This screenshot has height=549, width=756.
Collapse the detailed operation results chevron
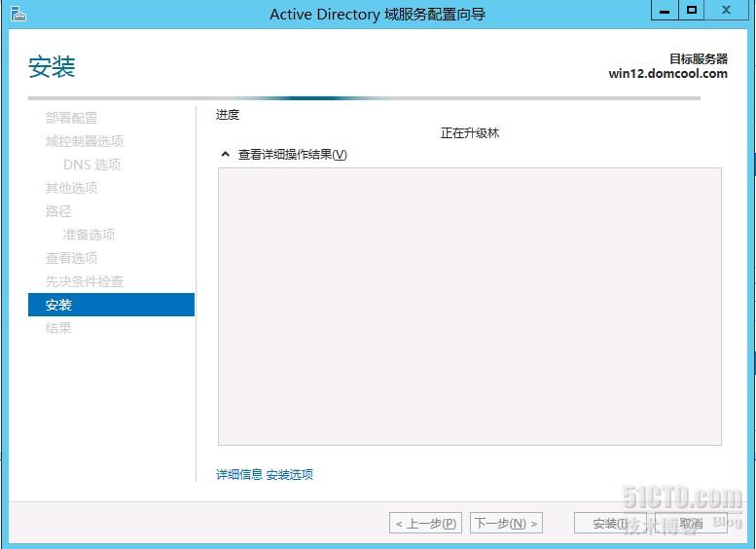point(225,155)
